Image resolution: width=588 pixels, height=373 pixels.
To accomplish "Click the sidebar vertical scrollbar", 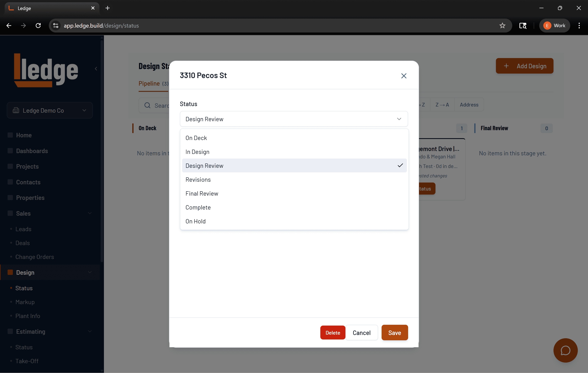I will [102, 151].
